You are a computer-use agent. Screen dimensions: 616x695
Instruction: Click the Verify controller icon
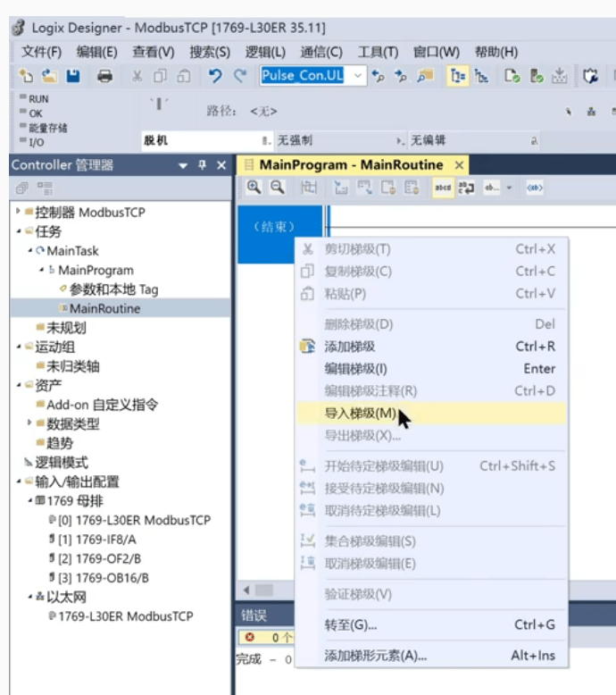(x=537, y=76)
